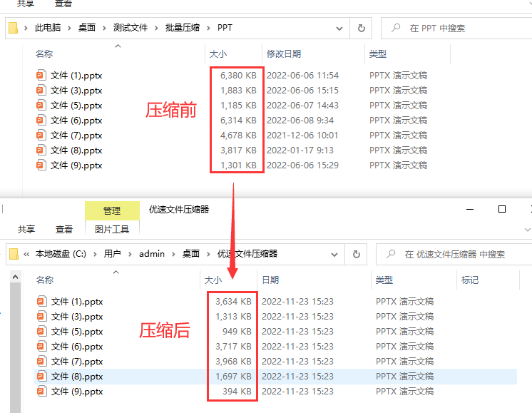
Task: Click the 文件 (8).pptx icon in the 优速文件压缩器 window
Action: (41, 376)
